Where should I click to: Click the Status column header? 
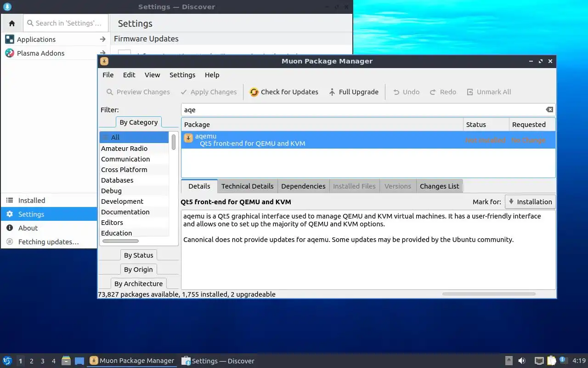click(x=486, y=125)
